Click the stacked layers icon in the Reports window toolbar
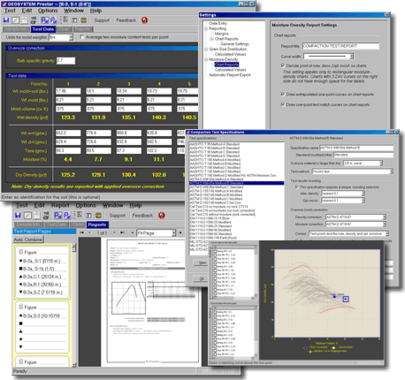The height and width of the screenshot is (380, 405). [x=98, y=215]
